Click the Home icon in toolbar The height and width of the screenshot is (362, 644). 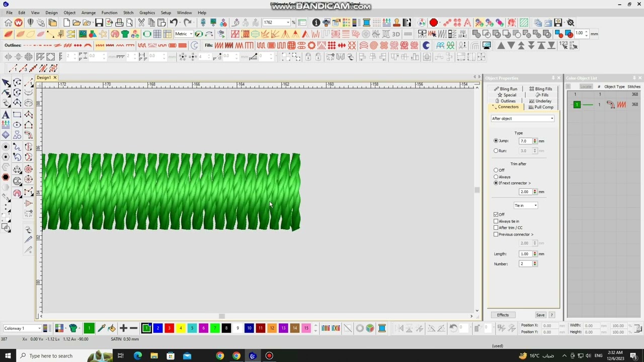click(8, 23)
